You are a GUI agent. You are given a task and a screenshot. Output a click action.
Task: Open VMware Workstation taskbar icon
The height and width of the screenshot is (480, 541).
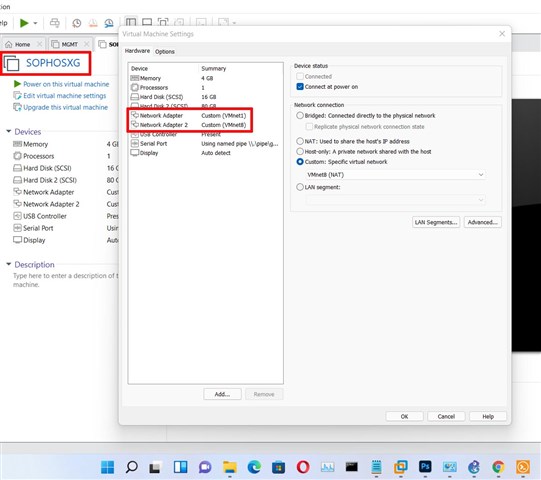pyautogui.click(x=401, y=467)
